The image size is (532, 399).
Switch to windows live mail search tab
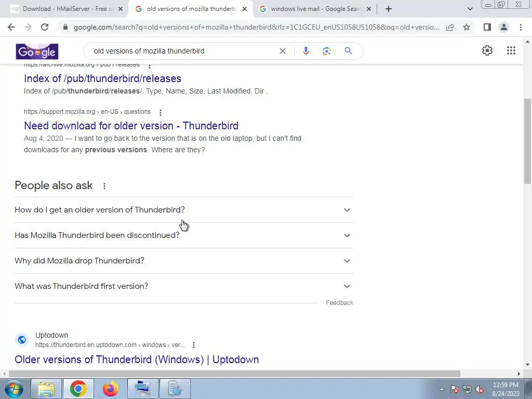(x=315, y=9)
